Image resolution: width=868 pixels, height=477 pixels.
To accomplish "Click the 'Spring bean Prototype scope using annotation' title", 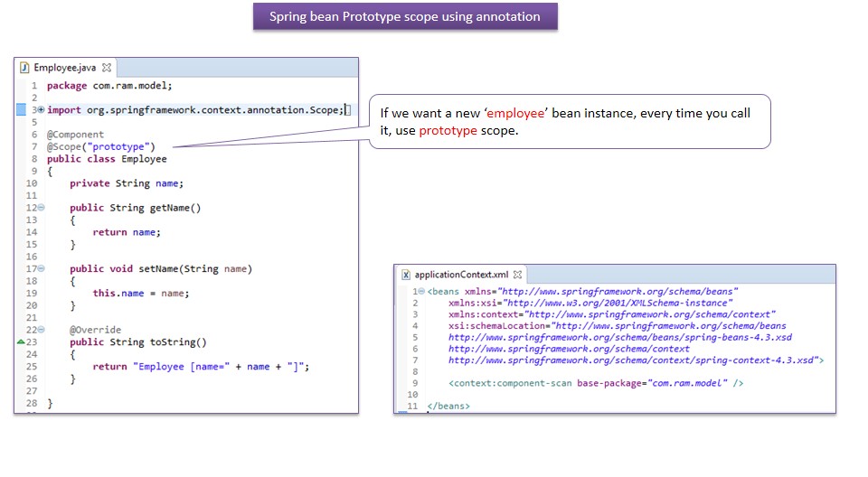I will click(405, 16).
